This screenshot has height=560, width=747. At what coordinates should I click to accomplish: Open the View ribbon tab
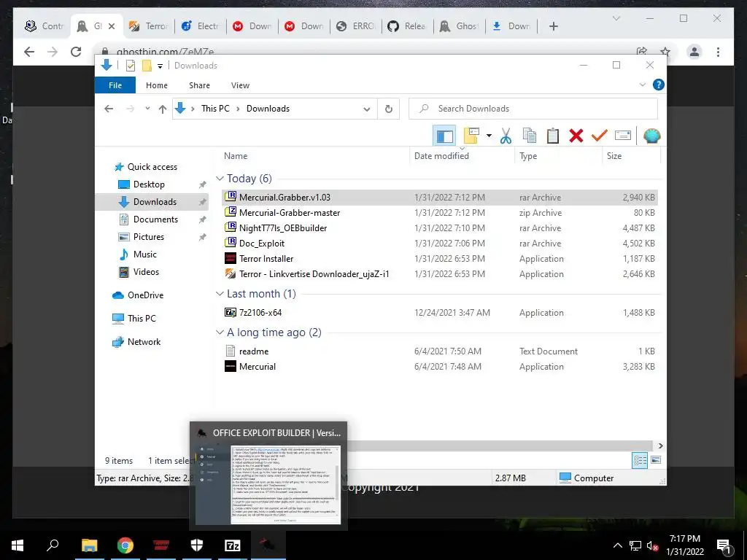click(x=240, y=85)
